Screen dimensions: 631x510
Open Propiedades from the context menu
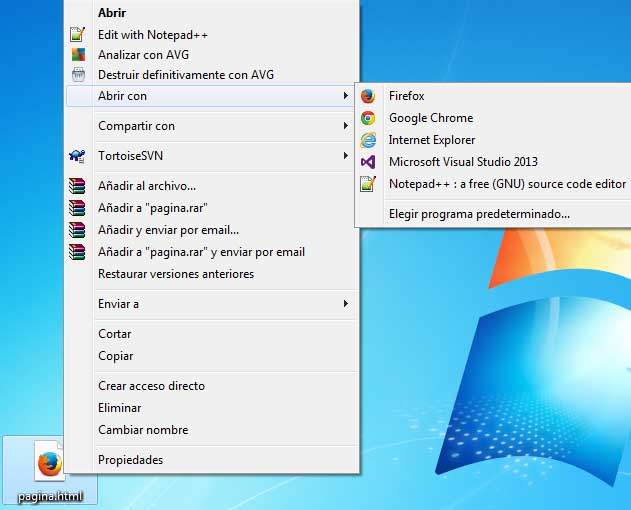pyautogui.click(x=212, y=459)
